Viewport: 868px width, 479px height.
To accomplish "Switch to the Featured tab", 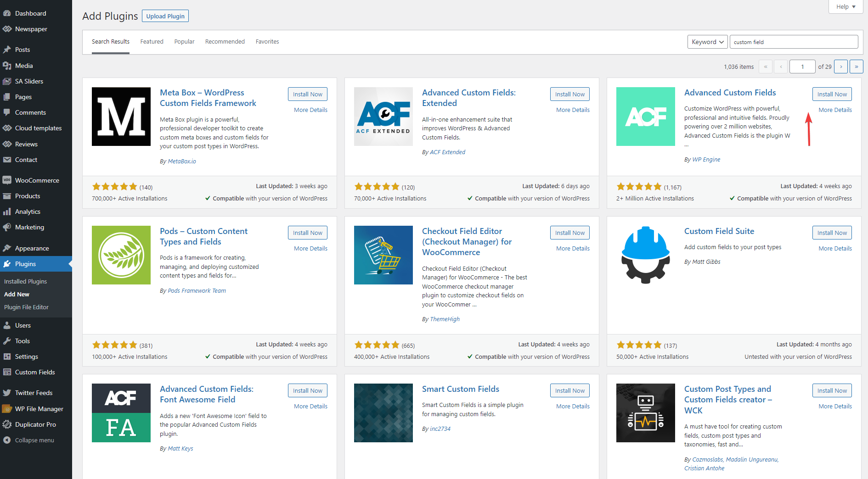I will coord(152,41).
